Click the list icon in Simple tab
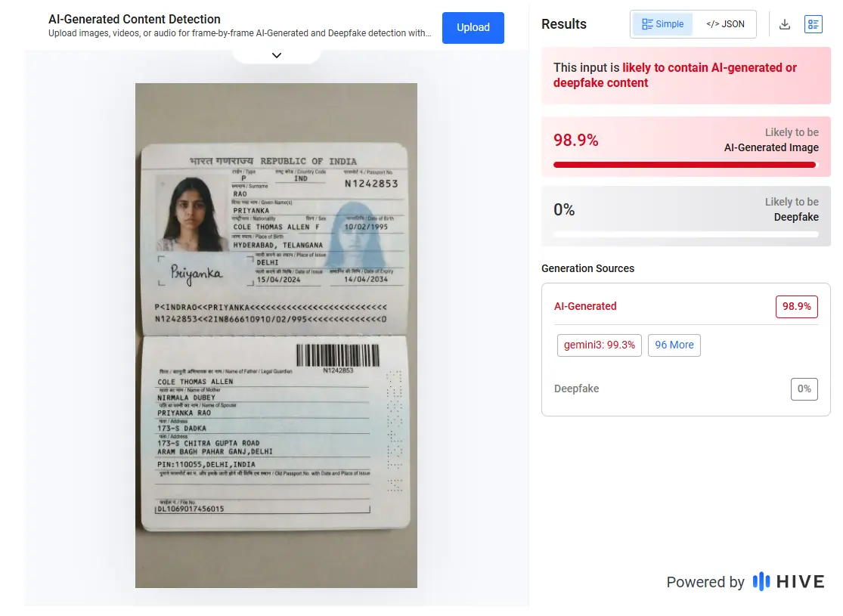843x616 pixels. coord(647,24)
